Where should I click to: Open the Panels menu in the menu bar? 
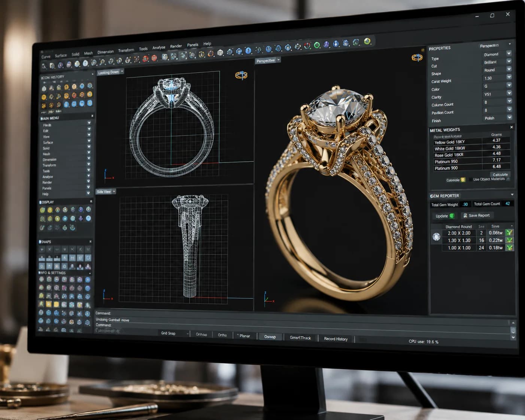(192, 45)
